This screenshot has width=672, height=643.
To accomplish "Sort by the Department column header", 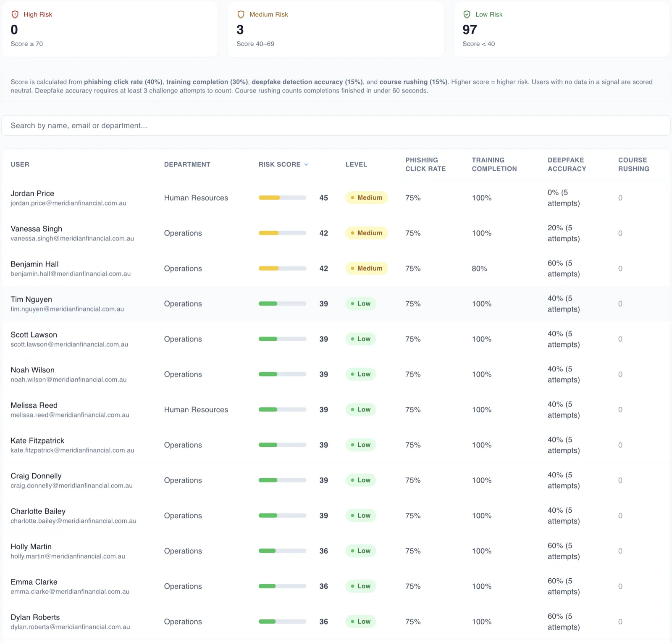I will (187, 164).
